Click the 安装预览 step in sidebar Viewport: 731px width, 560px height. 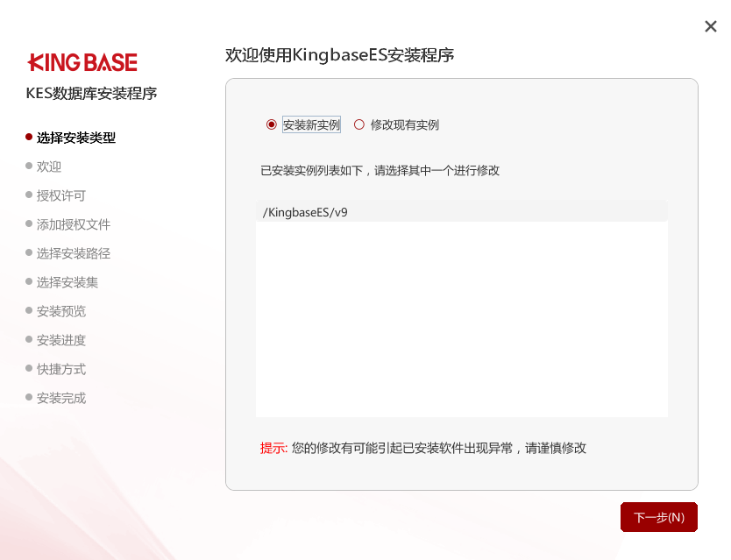pyautogui.click(x=61, y=311)
